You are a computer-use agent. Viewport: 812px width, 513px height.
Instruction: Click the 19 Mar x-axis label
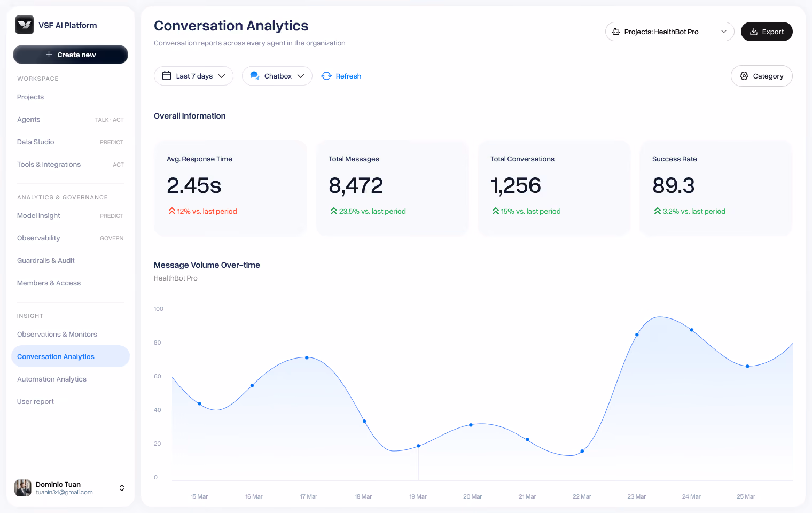click(x=418, y=496)
